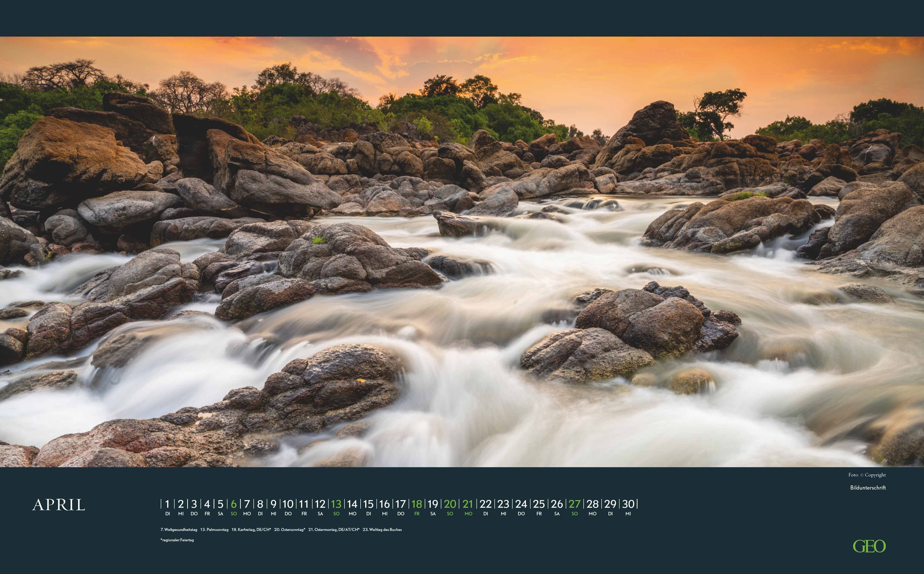Select green Sunday date 6

[x=234, y=504]
